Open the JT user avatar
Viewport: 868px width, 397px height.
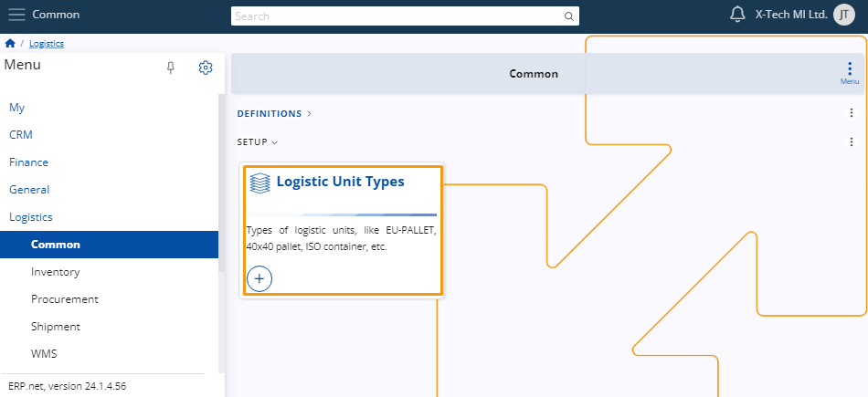point(844,15)
